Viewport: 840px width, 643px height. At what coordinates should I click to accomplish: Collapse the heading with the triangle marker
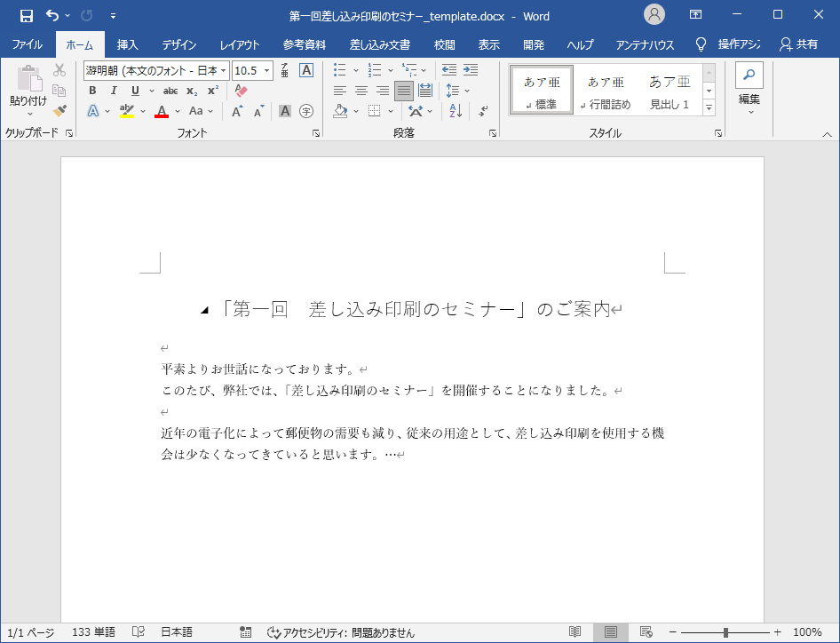pyautogui.click(x=204, y=311)
